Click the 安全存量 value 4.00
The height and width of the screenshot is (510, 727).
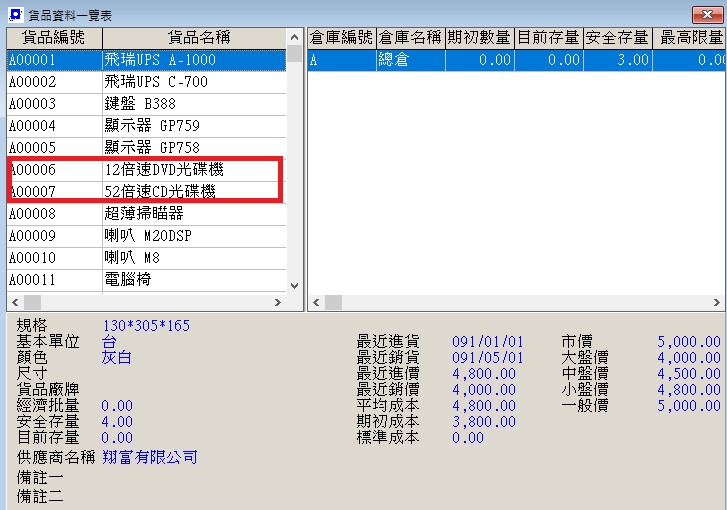[117, 421]
